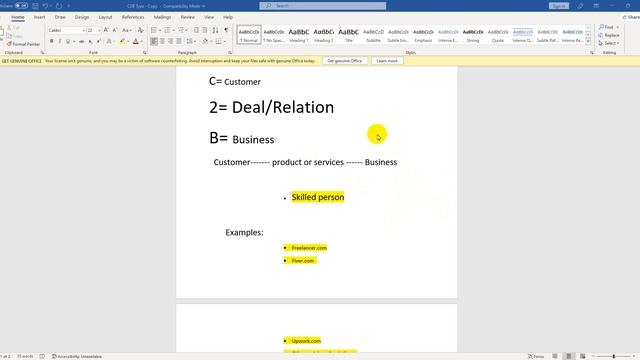
Task: Click the zoom slider in status bar
Action: point(613,356)
